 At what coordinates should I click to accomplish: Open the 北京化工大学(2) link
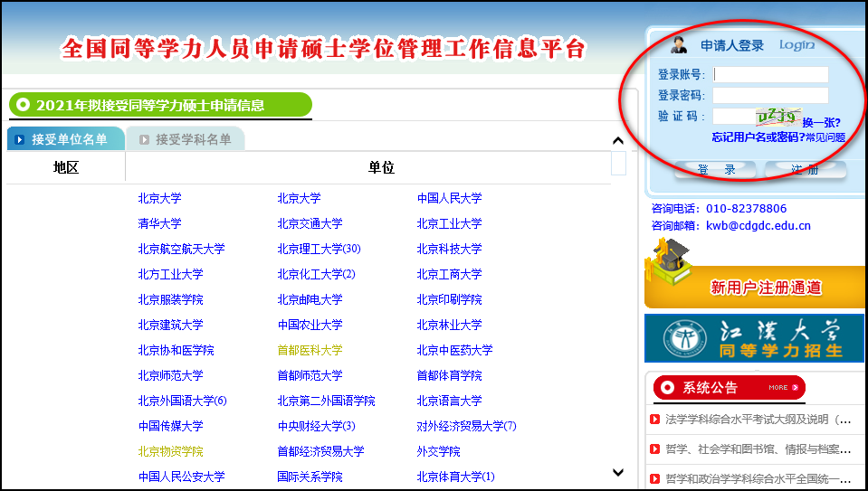pyautogui.click(x=316, y=274)
